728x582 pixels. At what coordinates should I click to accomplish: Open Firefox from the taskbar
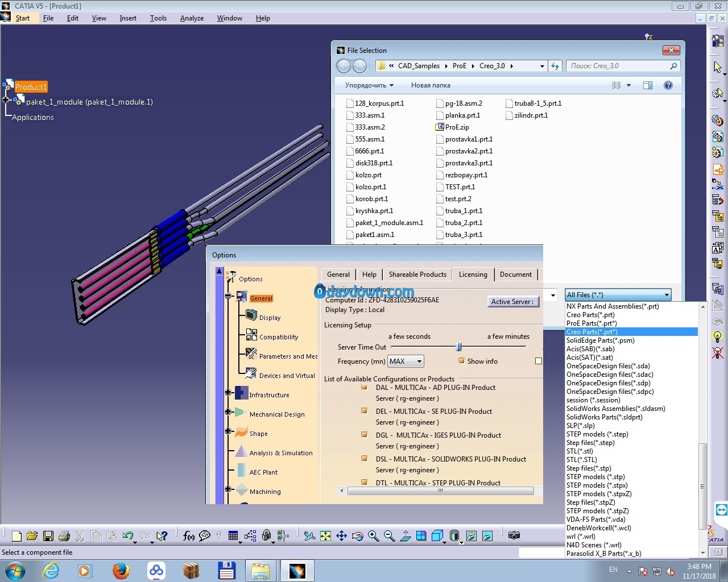coord(121,571)
